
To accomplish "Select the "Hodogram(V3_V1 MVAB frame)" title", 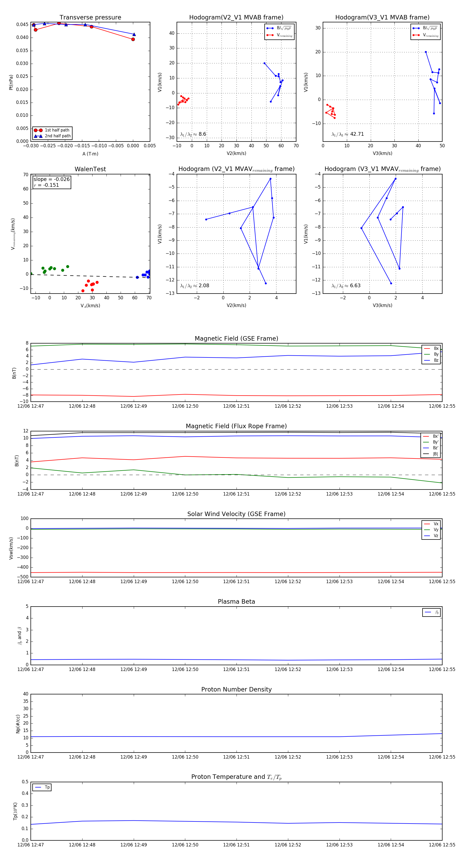I will point(382,18).
